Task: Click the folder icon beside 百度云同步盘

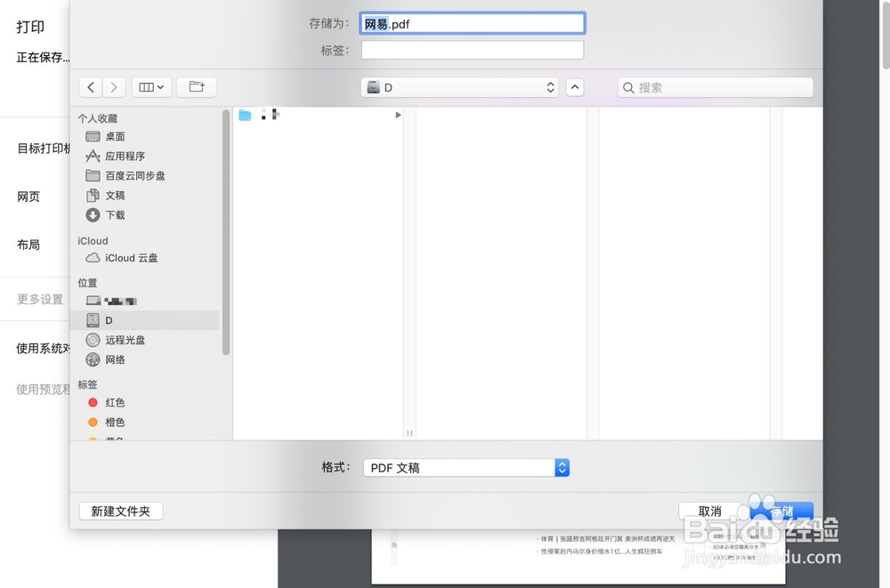Action: [x=93, y=175]
